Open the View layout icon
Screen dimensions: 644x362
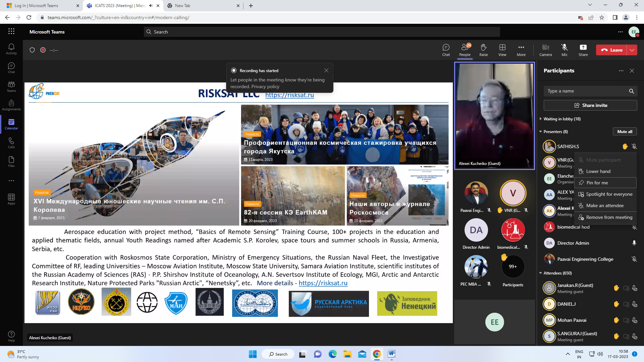click(x=502, y=50)
